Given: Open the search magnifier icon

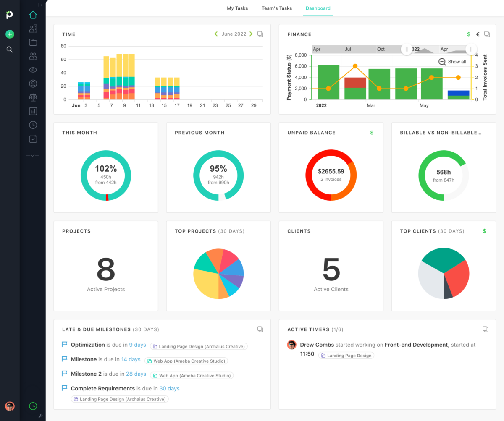Looking at the screenshot, I should [10, 50].
